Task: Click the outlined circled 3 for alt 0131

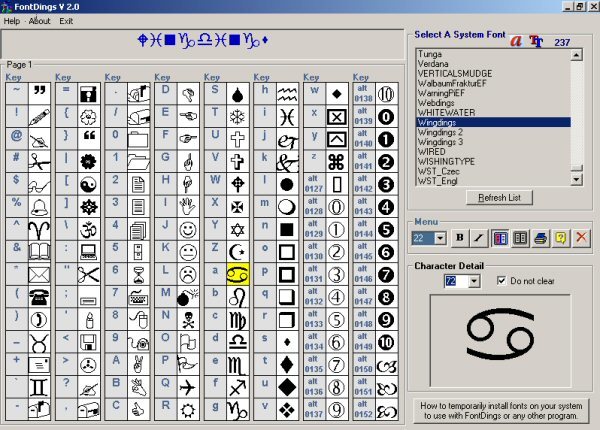Action: click(337, 274)
